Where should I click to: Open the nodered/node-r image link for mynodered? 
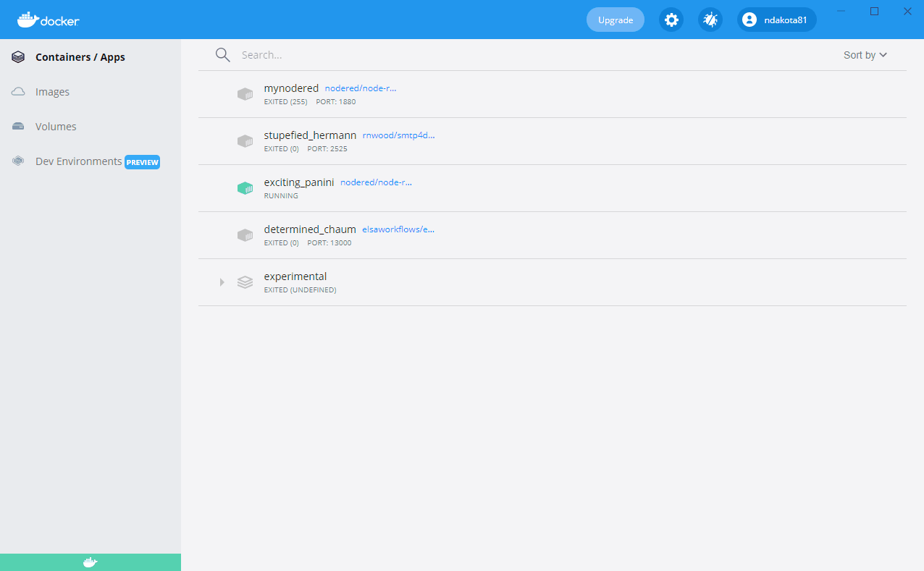point(361,88)
